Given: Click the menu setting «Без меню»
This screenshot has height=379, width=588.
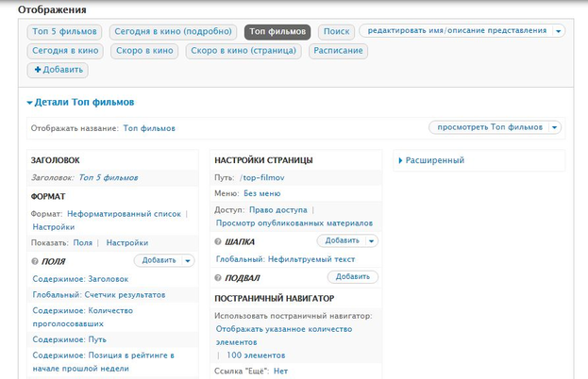Looking at the screenshot, I should pos(262,193).
